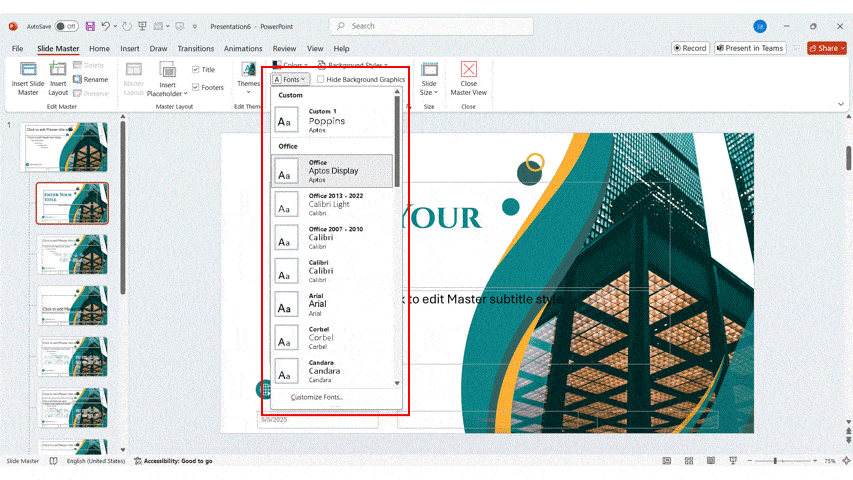Zoom in with the plus button
Image resolution: width=853 pixels, height=480 pixels.
[x=815, y=461]
